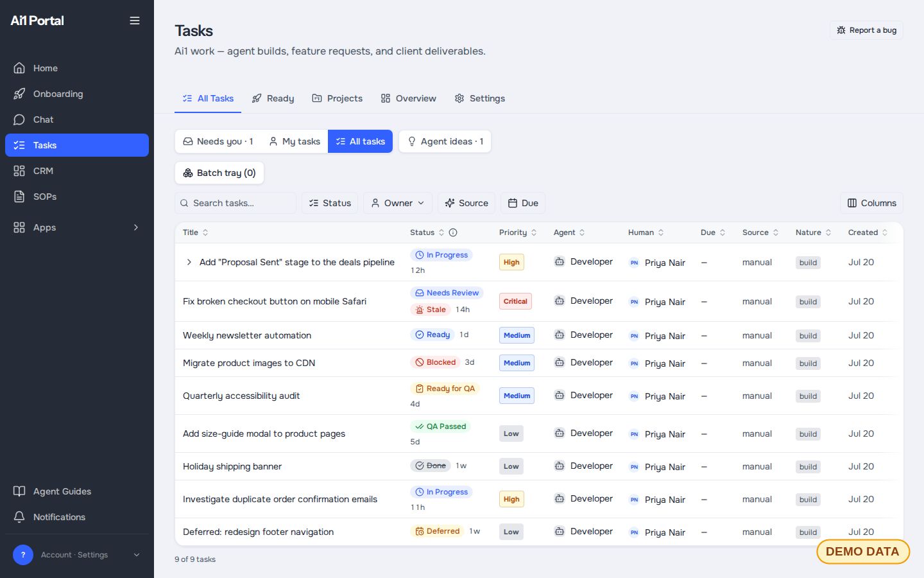Collapse sidebar with the hamburger menu icon
The image size is (924, 578).
[x=135, y=21]
